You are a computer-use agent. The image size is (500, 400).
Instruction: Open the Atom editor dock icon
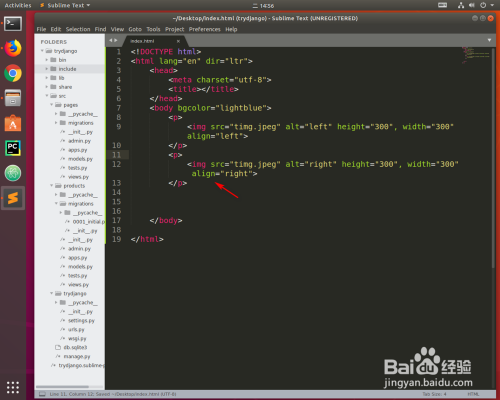tap(13, 173)
